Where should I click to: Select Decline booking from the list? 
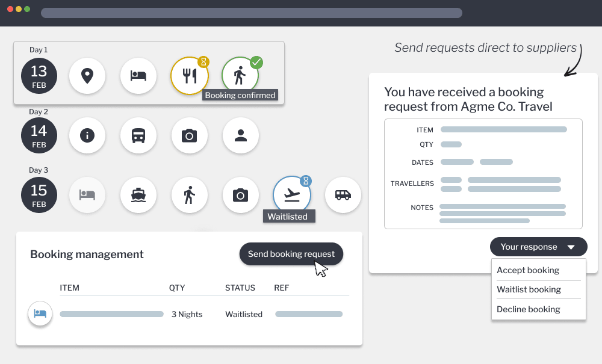[x=528, y=309]
